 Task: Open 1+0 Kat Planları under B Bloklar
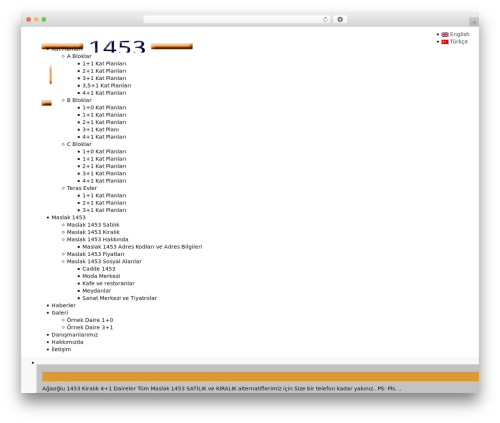click(104, 108)
